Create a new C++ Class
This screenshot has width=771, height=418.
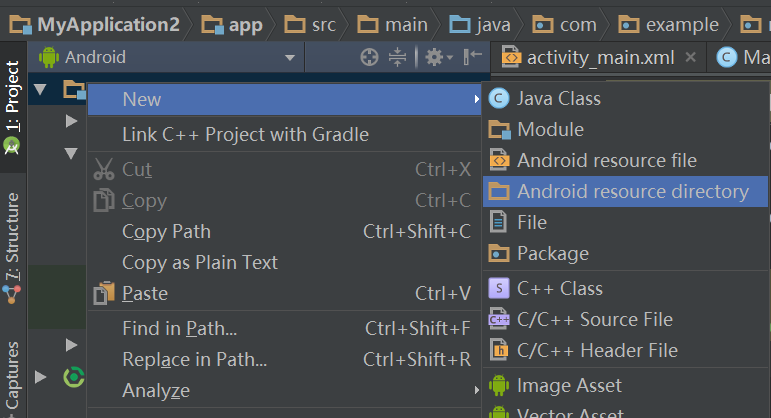pos(559,288)
